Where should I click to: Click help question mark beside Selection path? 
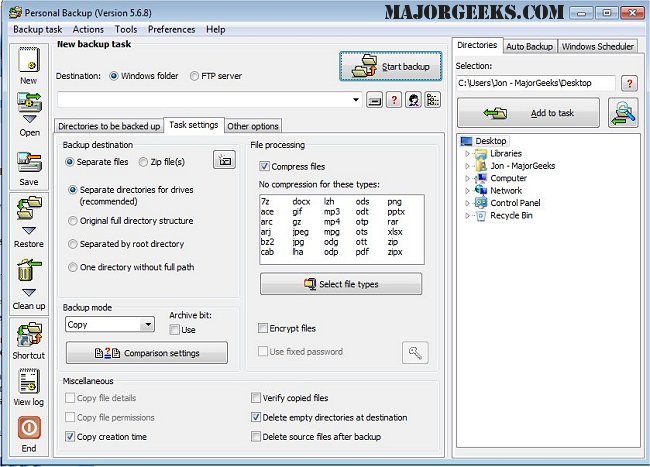point(629,83)
